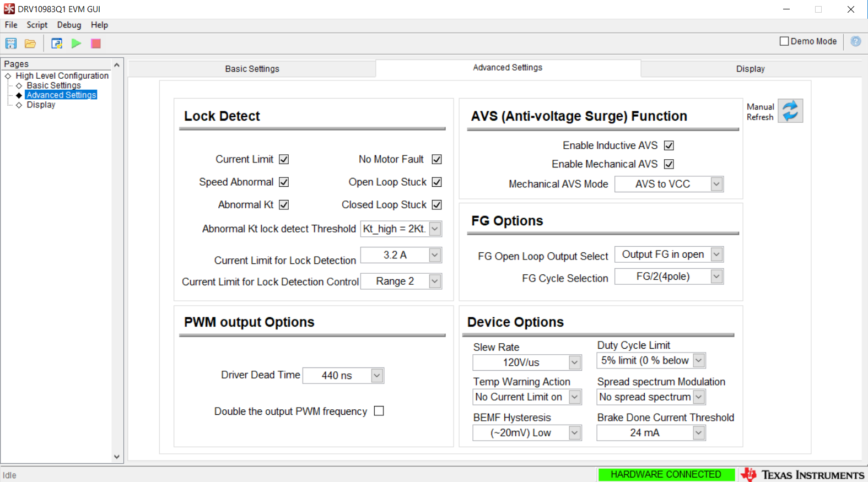Image resolution: width=868 pixels, height=482 pixels.
Task: Click the reload script toolbar icon
Action: point(57,44)
